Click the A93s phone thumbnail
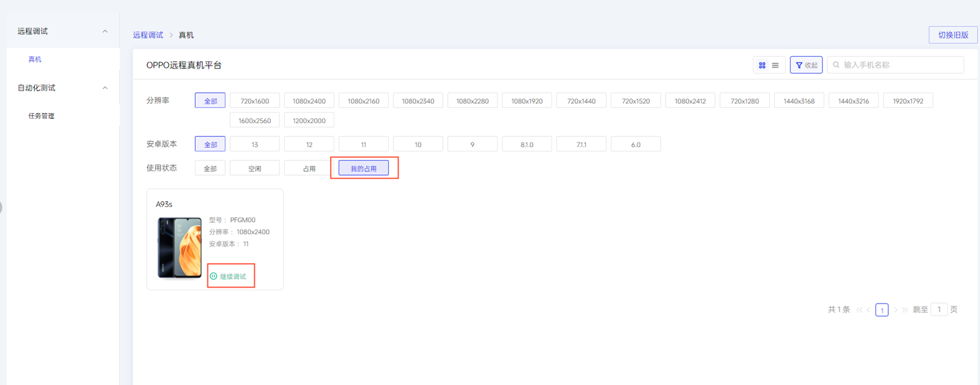The width and height of the screenshot is (980, 385). click(180, 247)
